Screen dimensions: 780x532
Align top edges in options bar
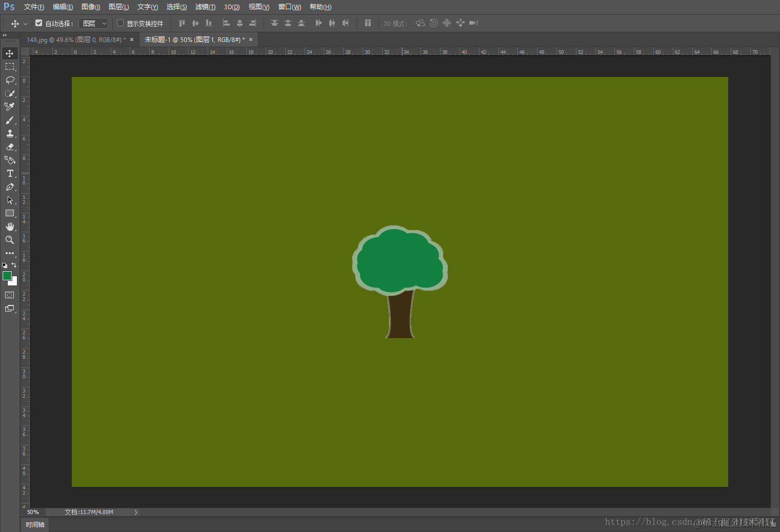tap(182, 23)
